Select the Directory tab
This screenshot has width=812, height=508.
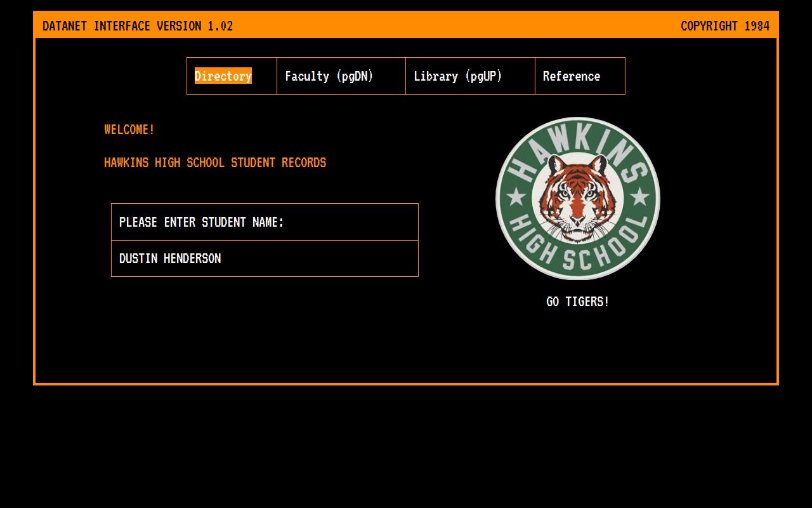pyautogui.click(x=223, y=76)
